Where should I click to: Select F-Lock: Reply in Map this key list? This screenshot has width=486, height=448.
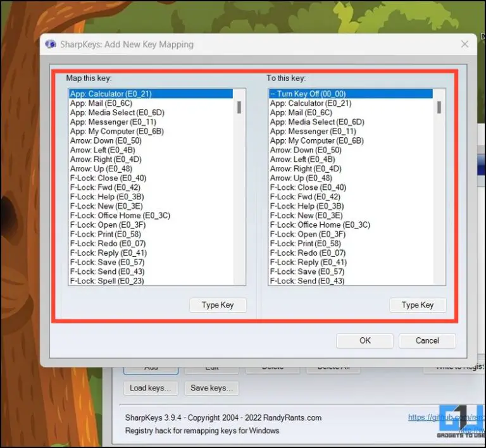point(151,253)
